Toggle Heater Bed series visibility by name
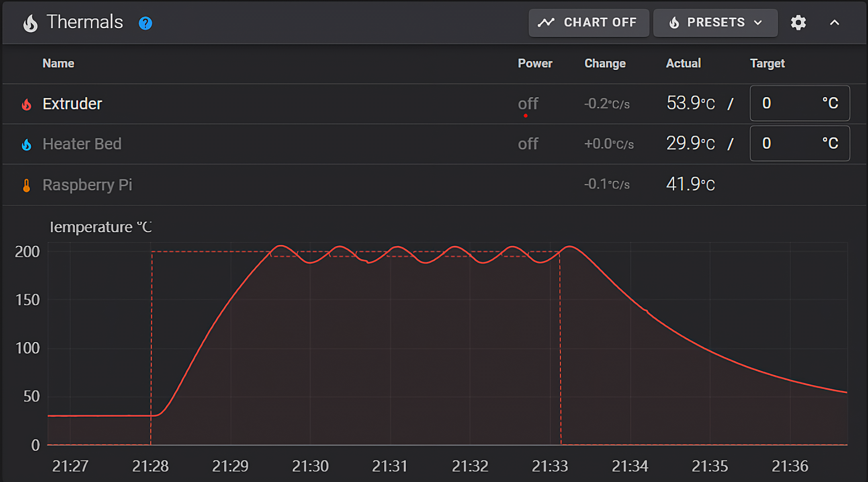868x482 pixels. click(x=82, y=144)
